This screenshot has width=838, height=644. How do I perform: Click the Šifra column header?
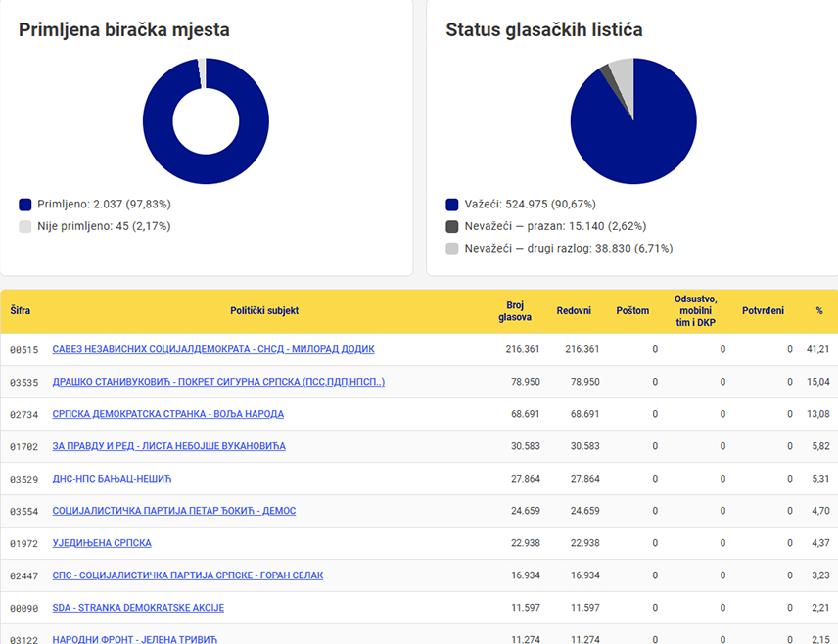(x=21, y=311)
